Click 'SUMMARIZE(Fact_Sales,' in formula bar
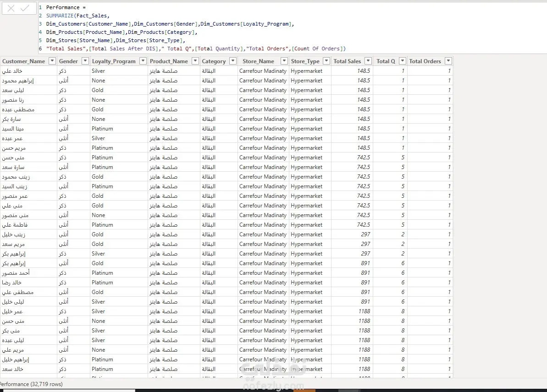 [78, 16]
